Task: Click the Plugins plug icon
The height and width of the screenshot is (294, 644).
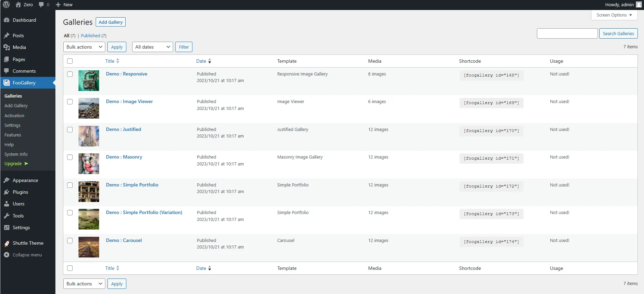Action: point(7,192)
